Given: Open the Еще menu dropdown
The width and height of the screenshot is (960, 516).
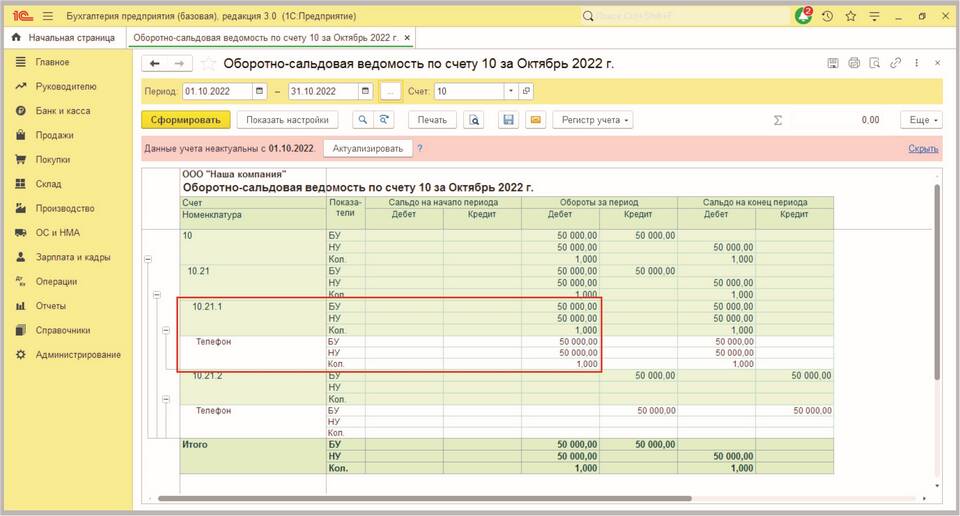Looking at the screenshot, I should click(x=920, y=120).
